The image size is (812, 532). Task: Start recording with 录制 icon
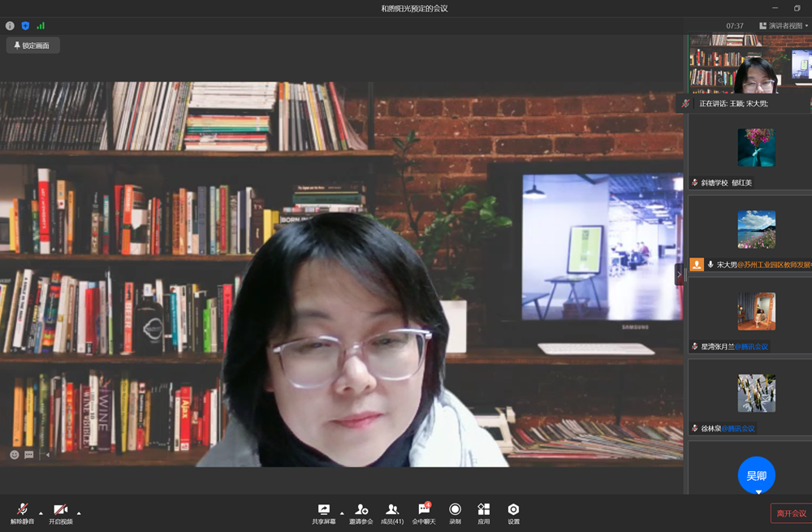(x=455, y=513)
